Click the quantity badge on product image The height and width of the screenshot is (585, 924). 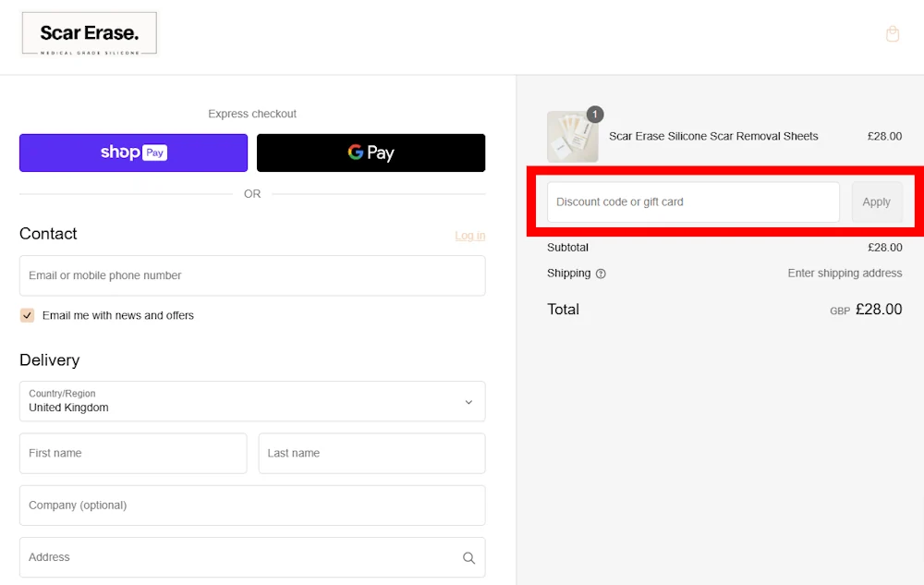(x=594, y=115)
